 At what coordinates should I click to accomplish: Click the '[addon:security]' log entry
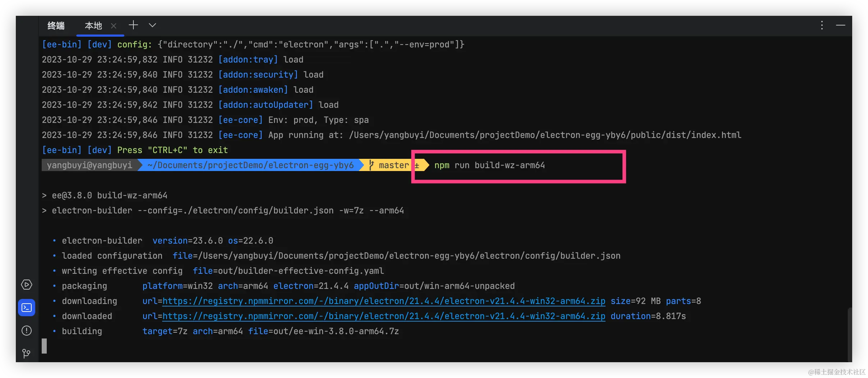pyautogui.click(x=258, y=75)
